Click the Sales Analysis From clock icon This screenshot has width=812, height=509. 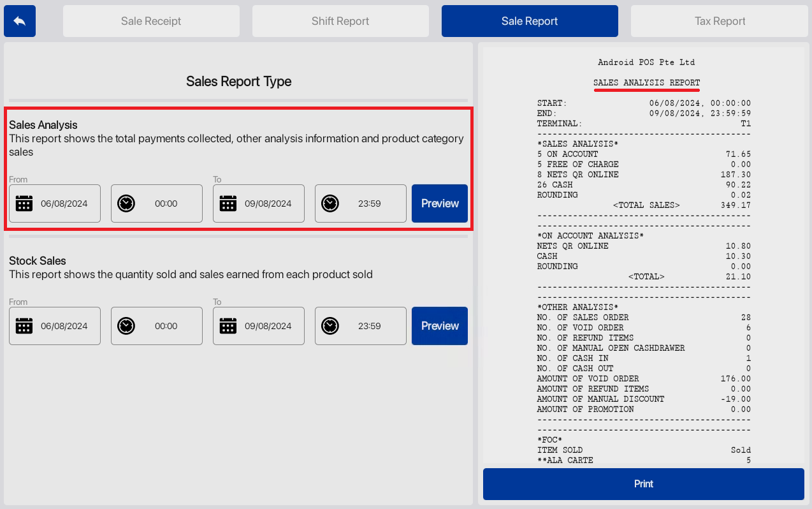click(126, 203)
